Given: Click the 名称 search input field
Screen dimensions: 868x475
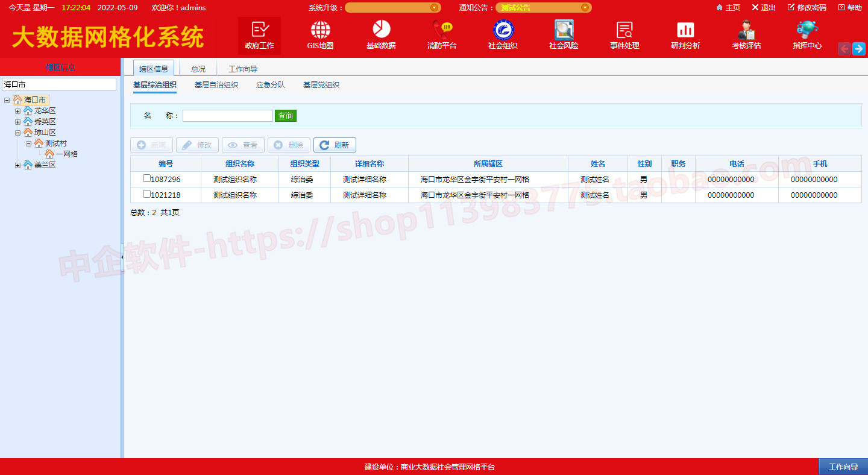Looking at the screenshot, I should tap(228, 116).
